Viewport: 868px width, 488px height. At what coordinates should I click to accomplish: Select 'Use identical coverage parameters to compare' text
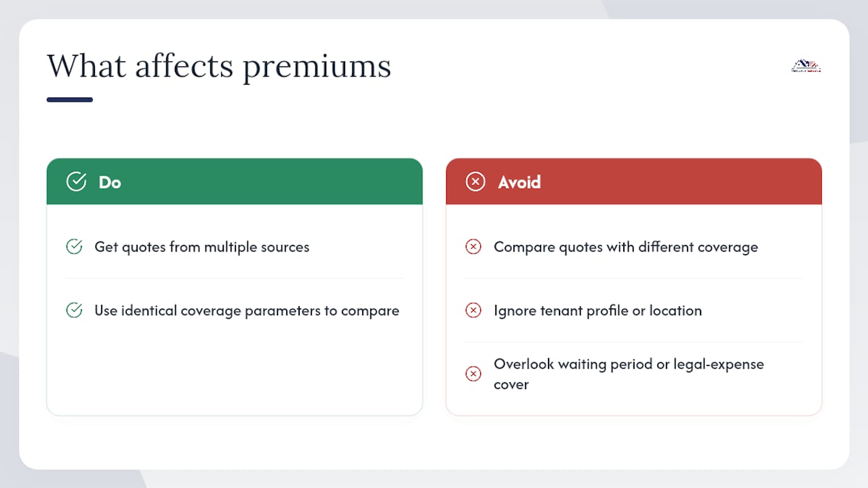point(247,310)
